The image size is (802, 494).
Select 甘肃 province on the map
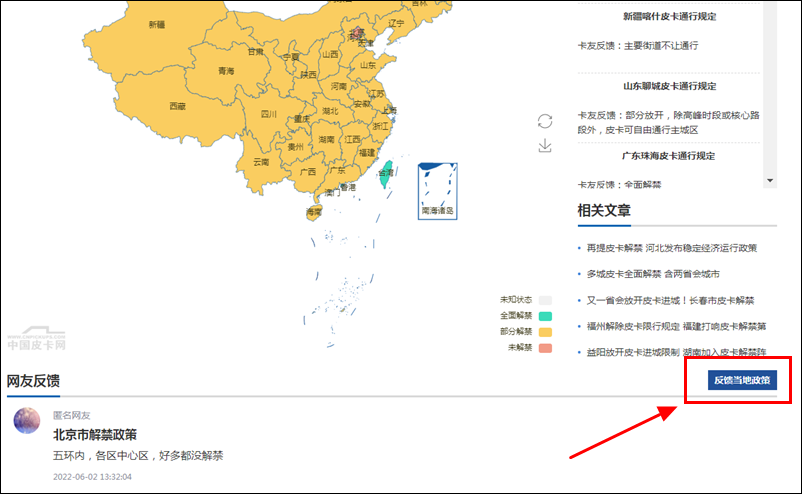[255, 52]
